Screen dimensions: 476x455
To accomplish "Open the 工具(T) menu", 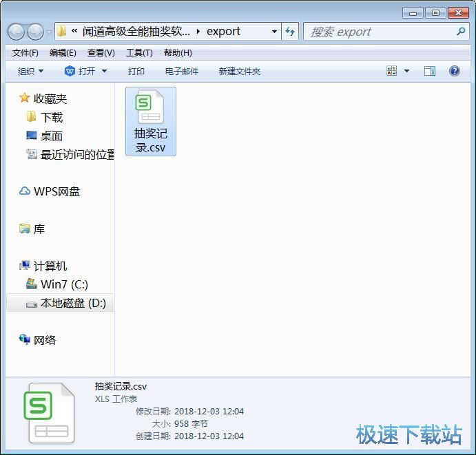I will pyautogui.click(x=139, y=53).
